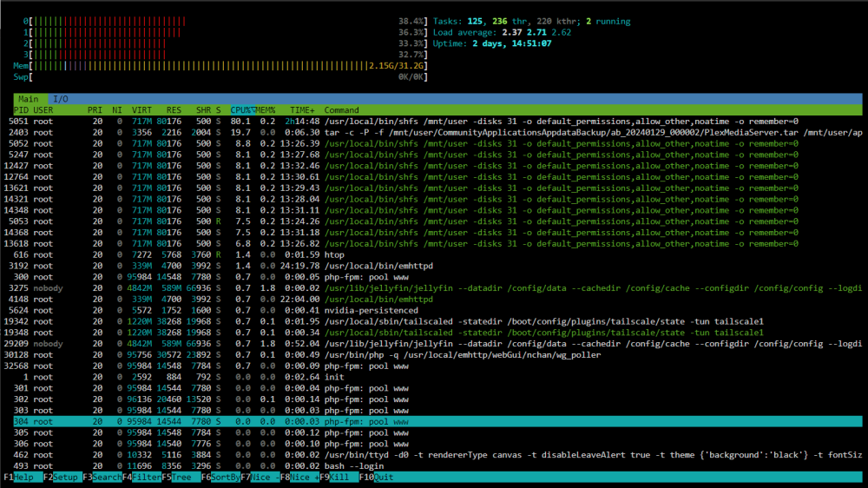Select process row PID 14368

click(x=434, y=232)
